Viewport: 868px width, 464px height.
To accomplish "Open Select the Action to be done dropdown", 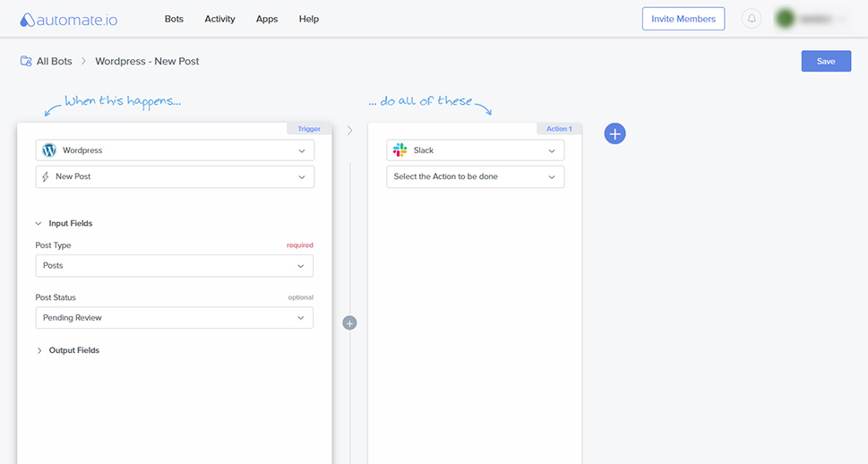I will [x=476, y=176].
